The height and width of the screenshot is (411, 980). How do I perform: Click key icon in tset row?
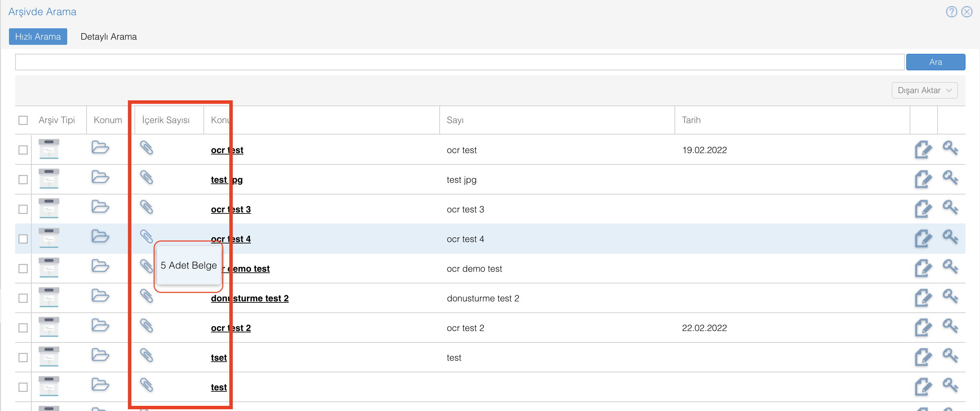pos(950,355)
